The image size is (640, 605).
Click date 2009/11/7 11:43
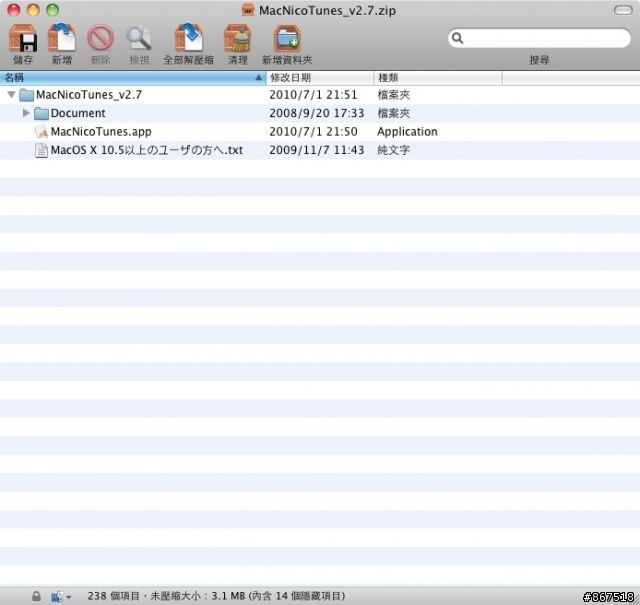pos(317,150)
